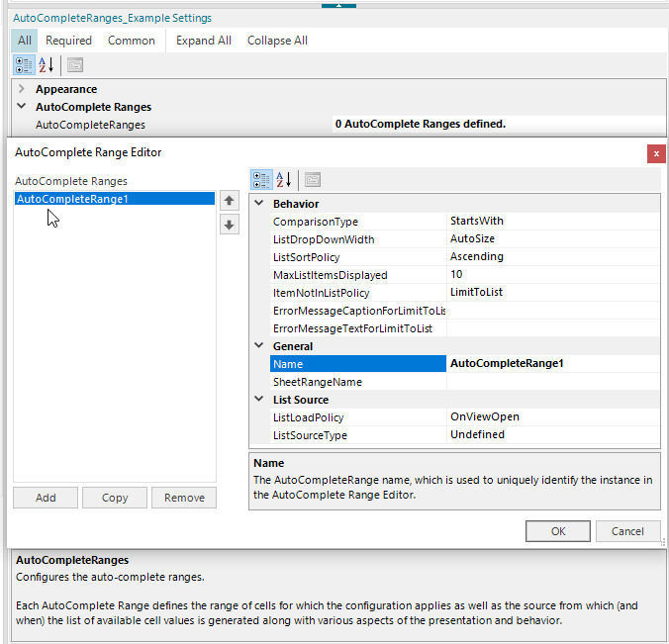Sort editor properties alphabetically
The height and width of the screenshot is (644, 669).
click(284, 180)
